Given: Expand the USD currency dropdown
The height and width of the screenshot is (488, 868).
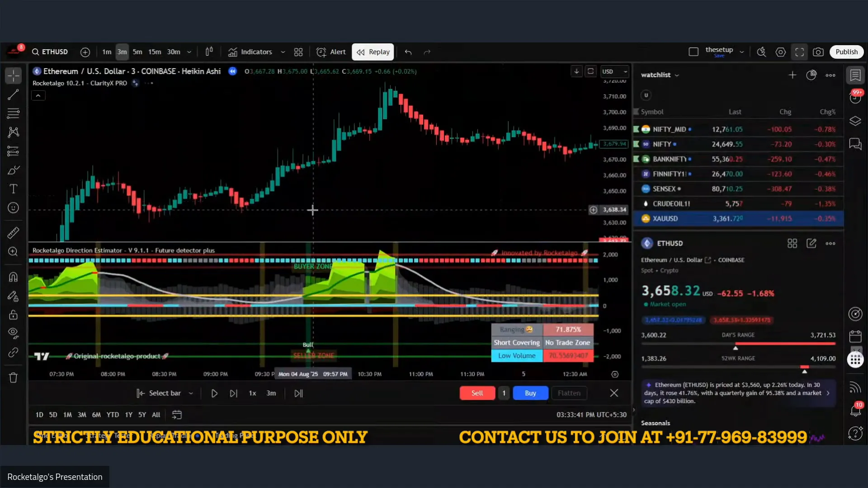Looking at the screenshot, I should coord(615,71).
